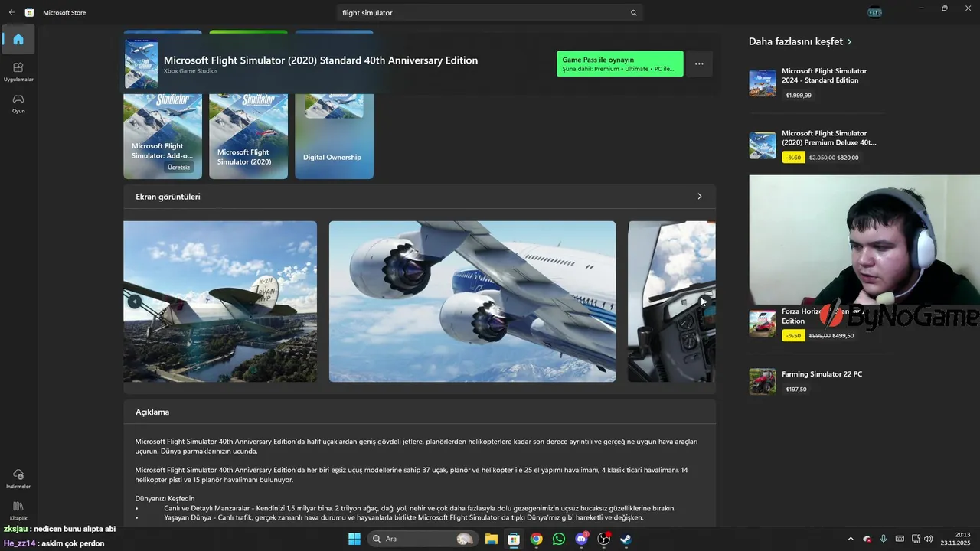Open Oyun (Gaming) in the sidebar
The height and width of the screenshot is (551, 980).
pyautogui.click(x=18, y=103)
